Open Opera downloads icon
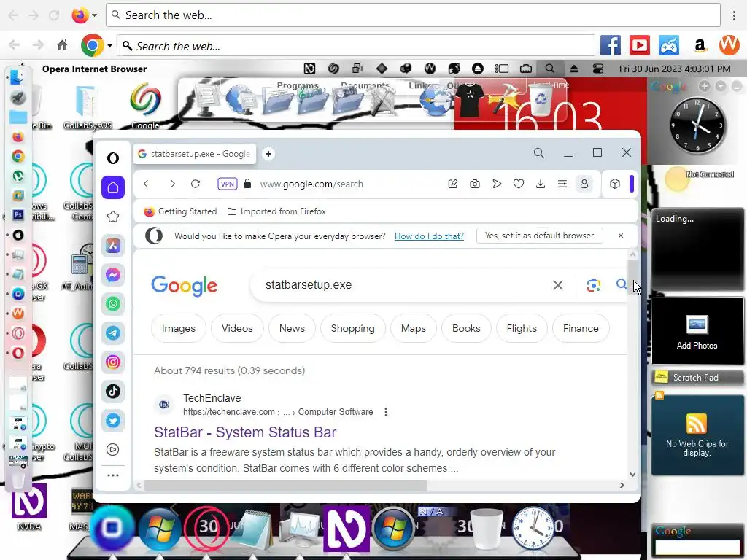The height and width of the screenshot is (560, 747). [x=541, y=184]
